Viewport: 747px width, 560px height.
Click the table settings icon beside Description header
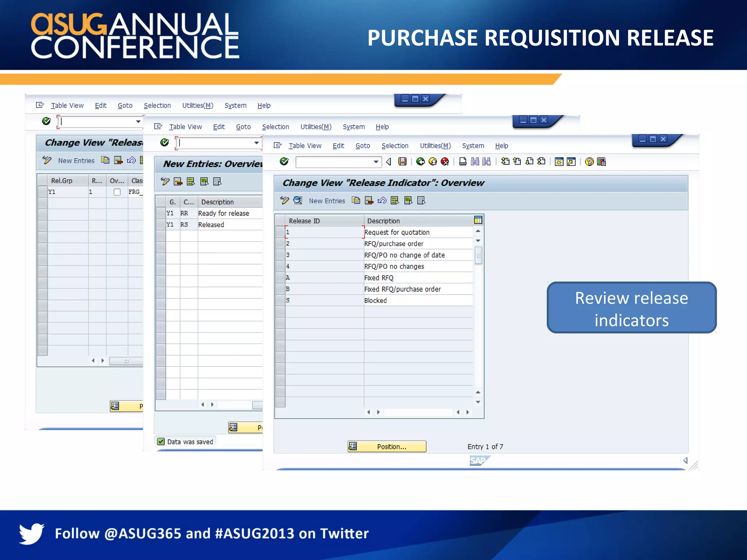click(478, 220)
